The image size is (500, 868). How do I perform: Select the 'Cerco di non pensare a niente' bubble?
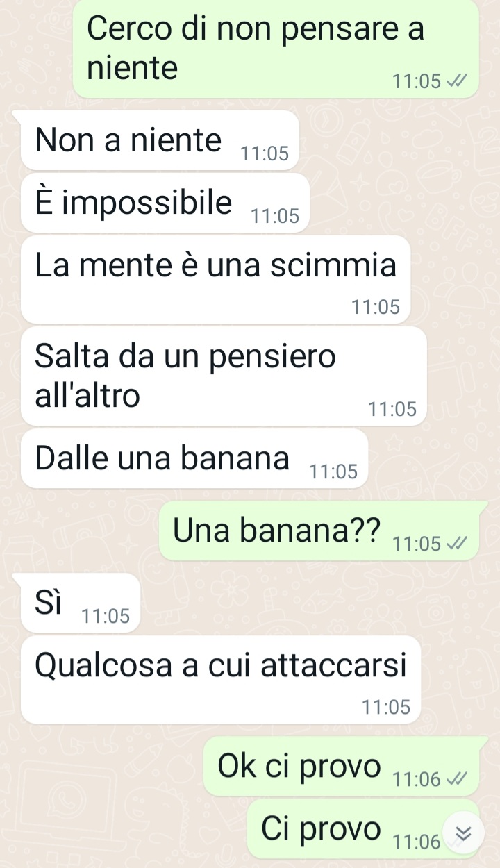276,49
